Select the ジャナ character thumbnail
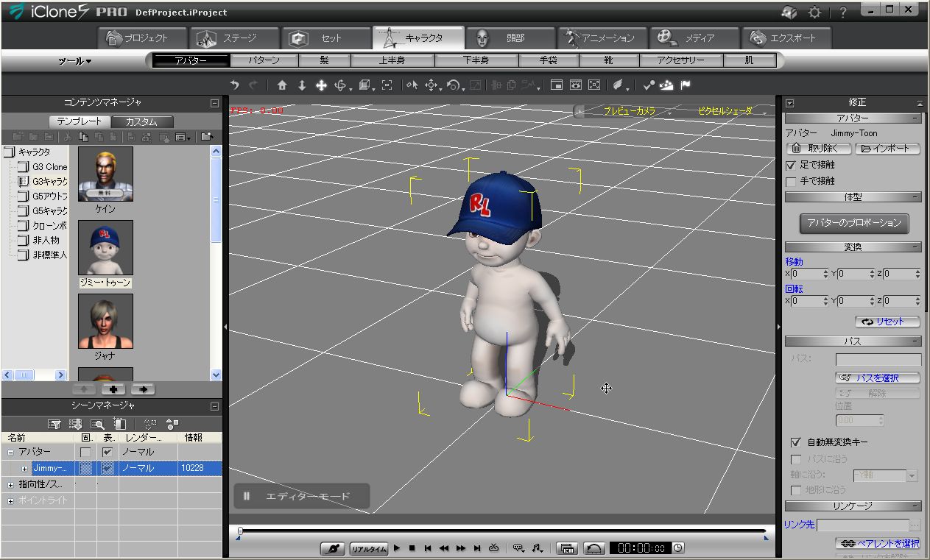This screenshot has height=560, width=930. (105, 321)
